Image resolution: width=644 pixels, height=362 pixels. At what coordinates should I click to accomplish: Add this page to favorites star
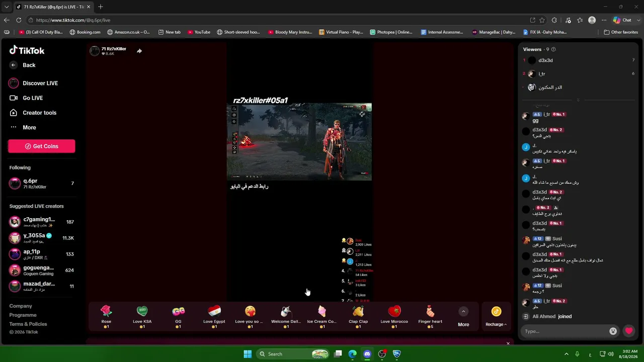(542, 20)
